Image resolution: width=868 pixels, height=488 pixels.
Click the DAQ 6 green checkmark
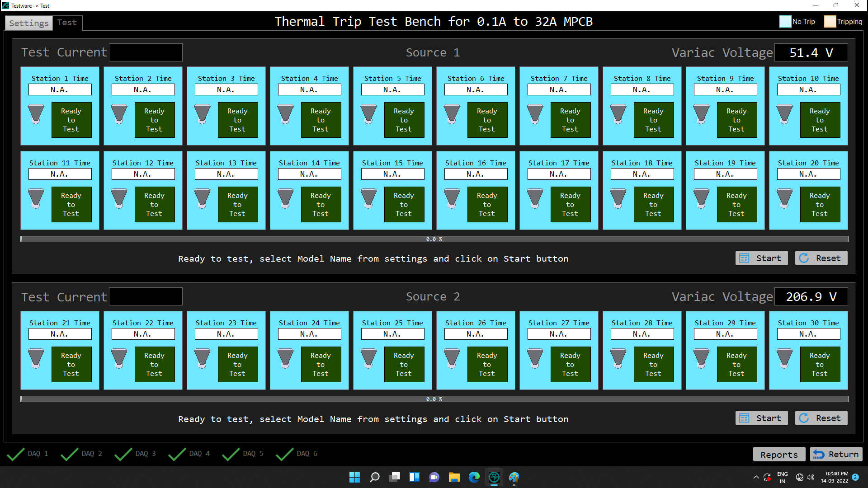point(284,454)
